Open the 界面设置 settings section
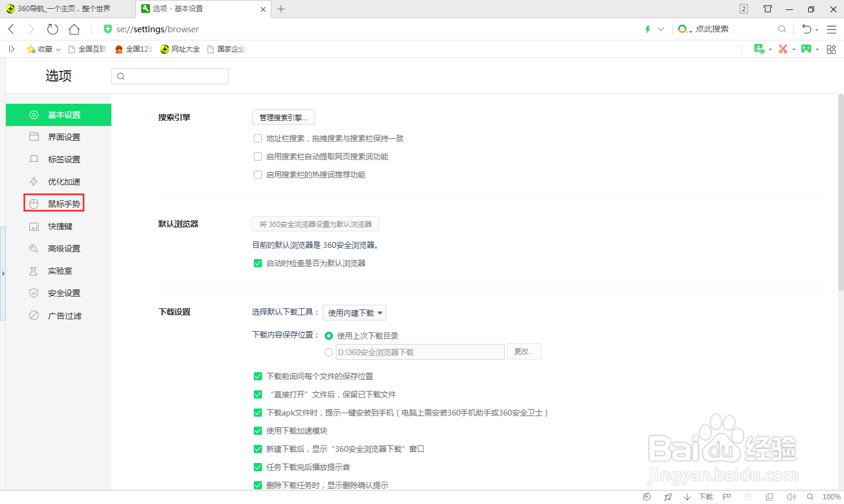Viewport: 844px width, 504px height. pyautogui.click(x=59, y=137)
